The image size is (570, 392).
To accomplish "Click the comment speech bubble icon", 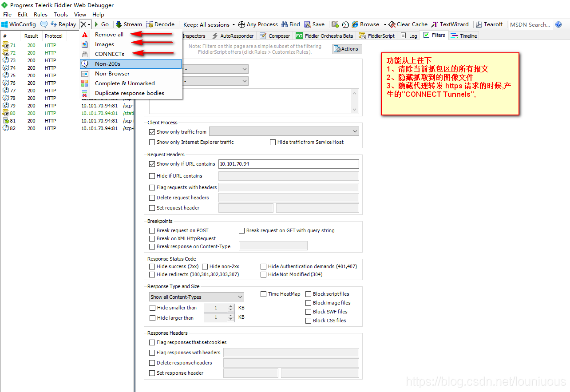I will (x=44, y=24).
